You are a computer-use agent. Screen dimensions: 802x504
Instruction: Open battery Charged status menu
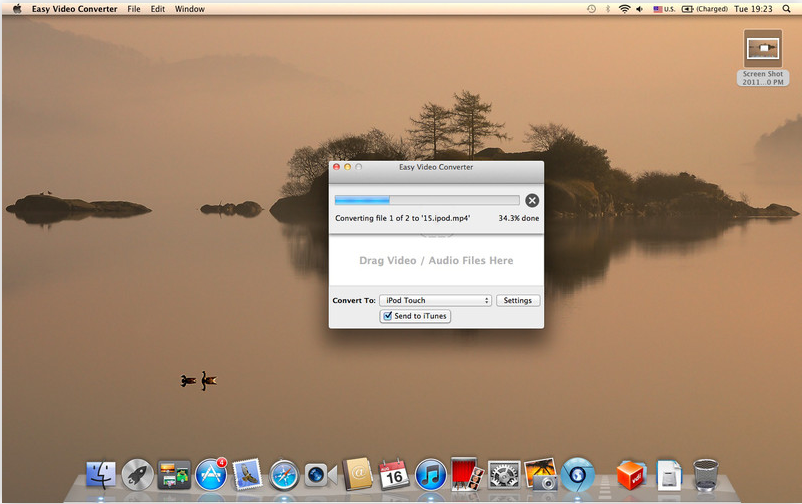pyautogui.click(x=705, y=9)
